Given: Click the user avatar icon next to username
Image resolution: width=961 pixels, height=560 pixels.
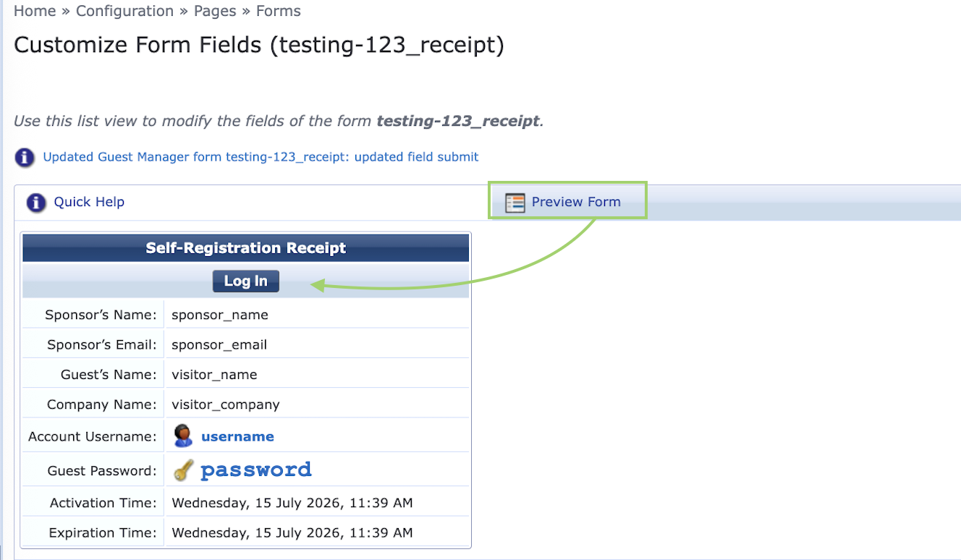Looking at the screenshot, I should 184,436.
